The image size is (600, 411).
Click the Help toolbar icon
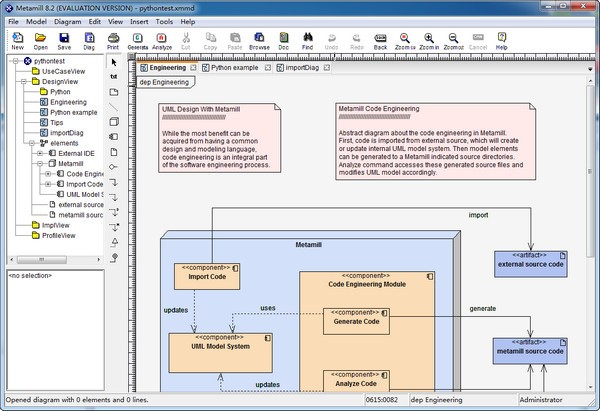[x=502, y=41]
